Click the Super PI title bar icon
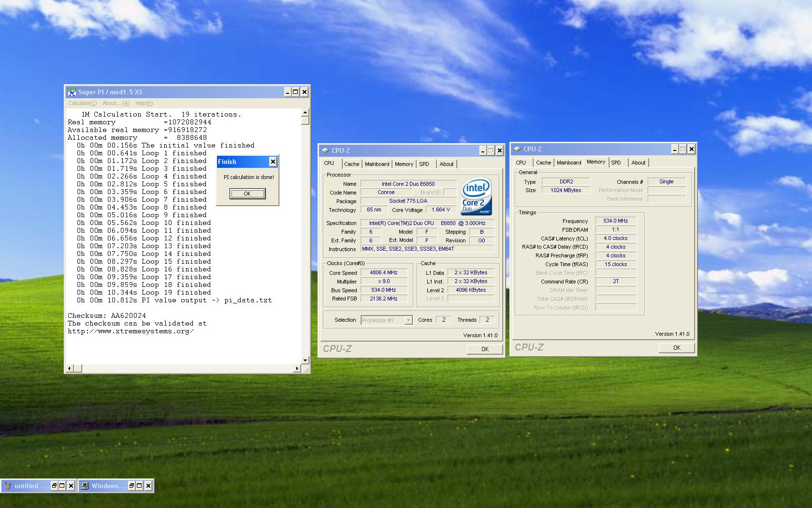Viewport: 812px width, 508px height. click(72, 92)
